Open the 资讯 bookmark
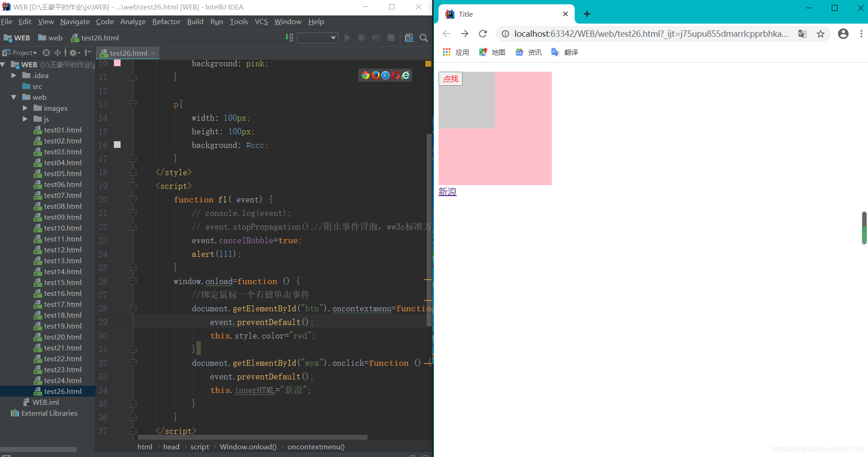The image size is (868, 457). point(528,52)
